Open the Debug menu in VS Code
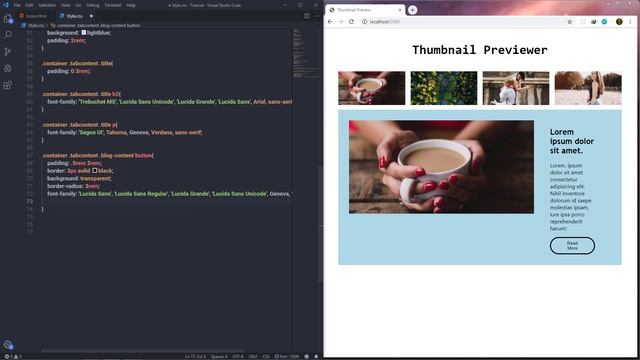Image resolution: width=640 pixels, height=360 pixels. coord(93,5)
